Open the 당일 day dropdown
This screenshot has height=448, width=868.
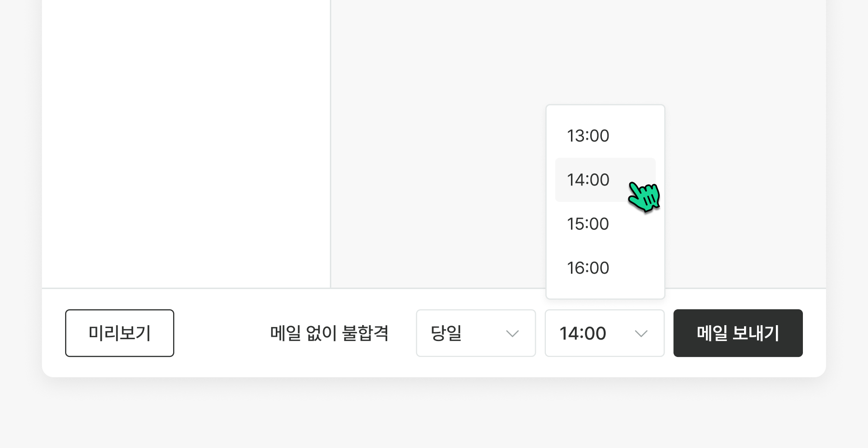pos(475,333)
